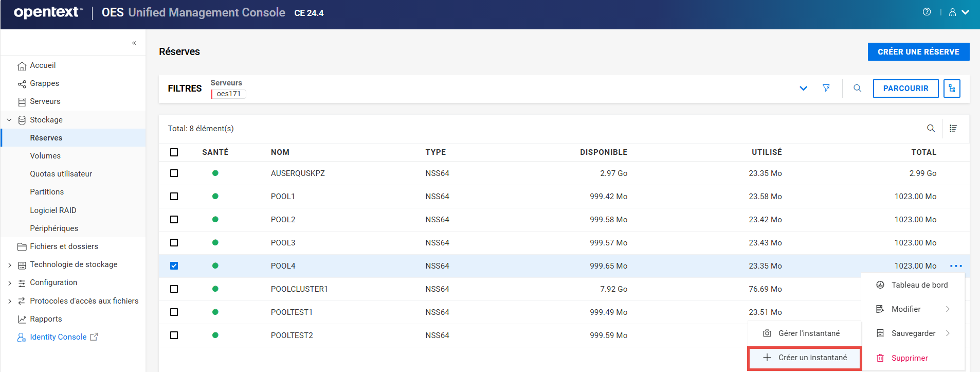Expand the filters chevron dropdown
The width and height of the screenshot is (980, 372).
point(803,88)
